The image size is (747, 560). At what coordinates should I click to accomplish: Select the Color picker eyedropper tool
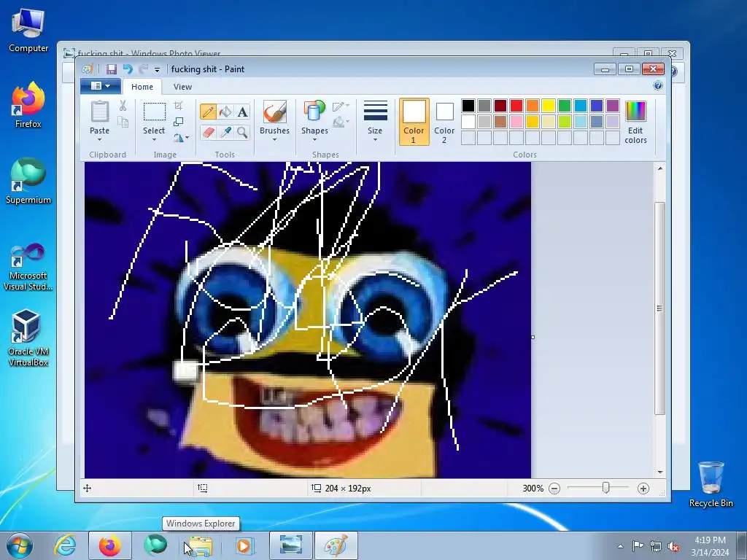tap(225, 132)
